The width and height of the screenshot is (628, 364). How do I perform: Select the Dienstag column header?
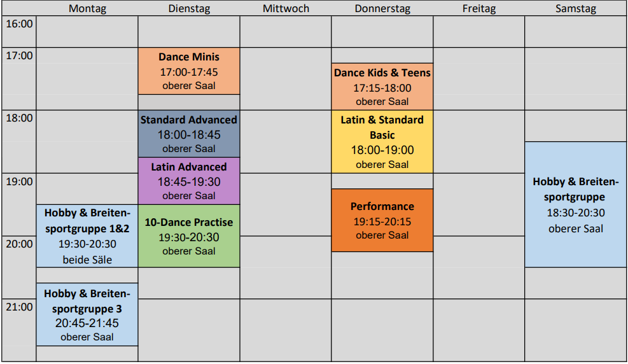click(x=189, y=8)
